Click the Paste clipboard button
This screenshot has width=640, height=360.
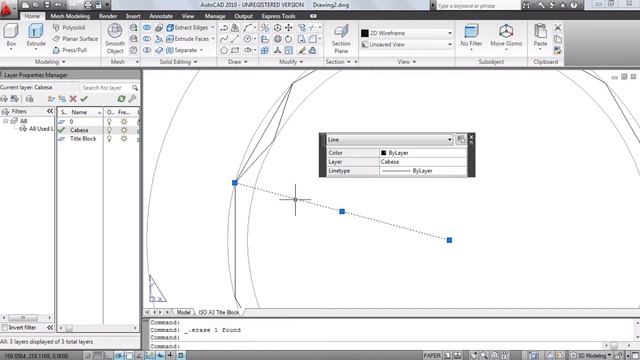tap(540, 36)
